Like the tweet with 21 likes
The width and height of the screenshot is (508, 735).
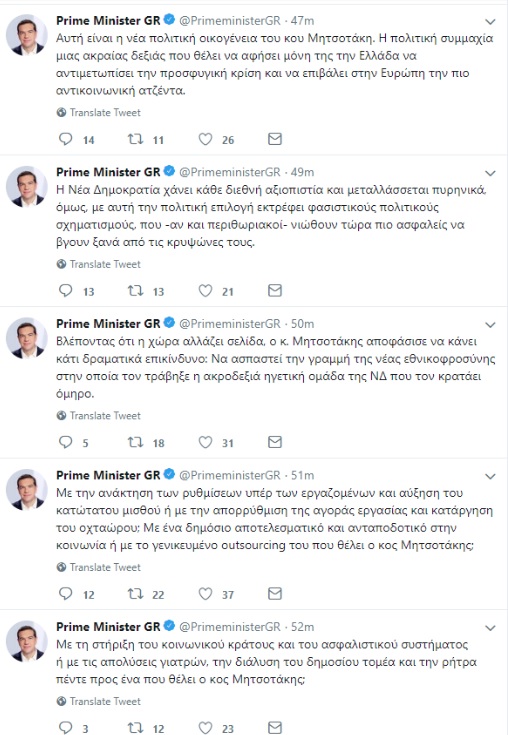click(205, 291)
